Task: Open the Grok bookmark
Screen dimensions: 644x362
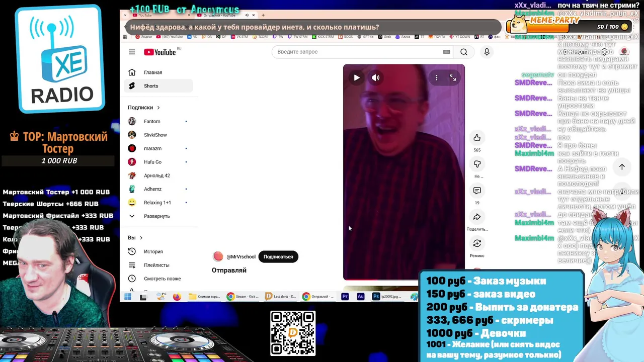Action: pyautogui.click(x=384, y=37)
